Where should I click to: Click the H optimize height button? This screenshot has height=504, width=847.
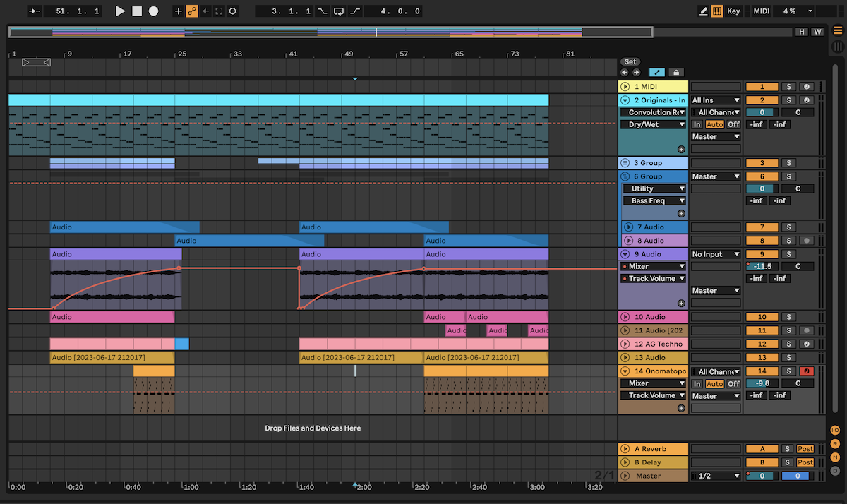point(802,32)
